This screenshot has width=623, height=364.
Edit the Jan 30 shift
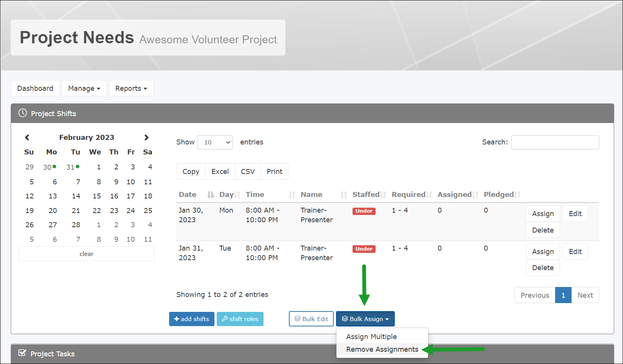(575, 214)
